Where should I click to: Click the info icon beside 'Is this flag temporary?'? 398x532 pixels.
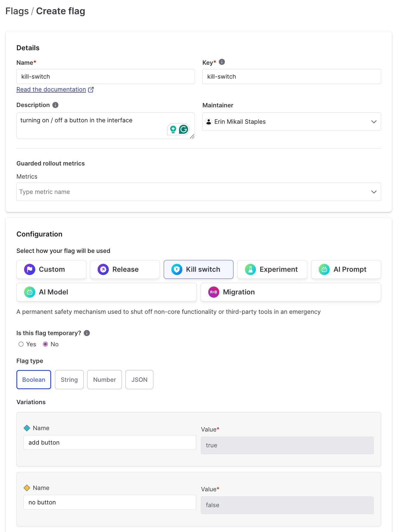[87, 333]
